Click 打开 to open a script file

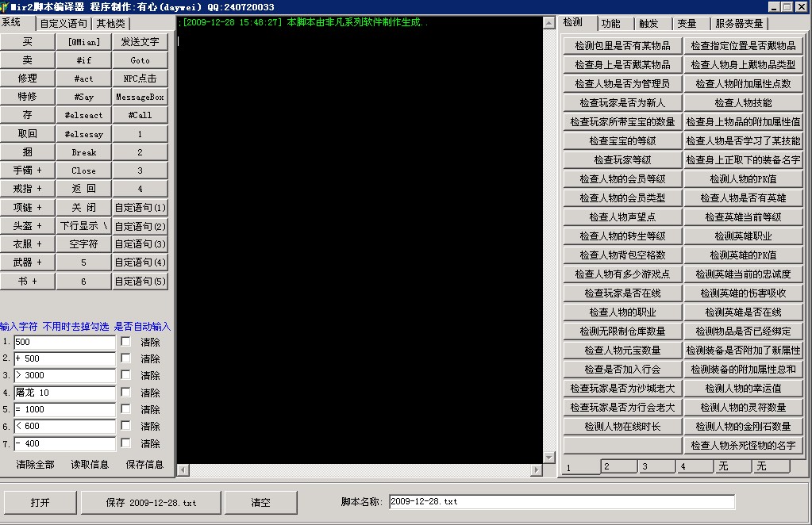click(x=40, y=502)
